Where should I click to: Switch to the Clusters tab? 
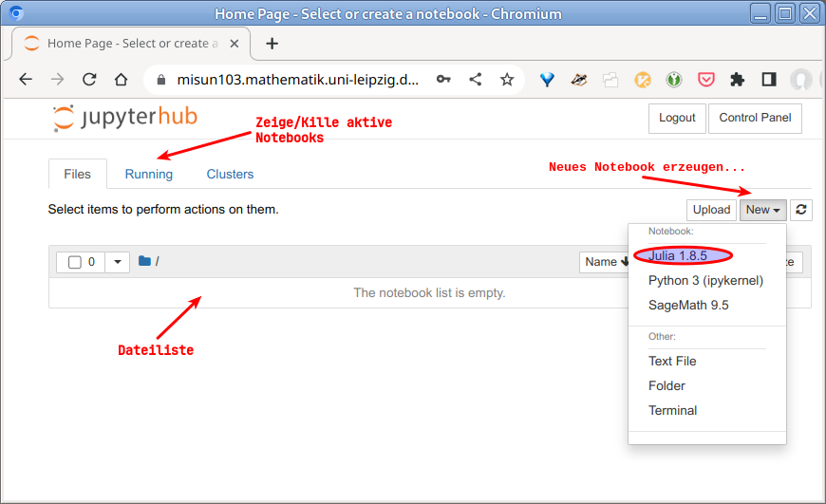pos(230,174)
